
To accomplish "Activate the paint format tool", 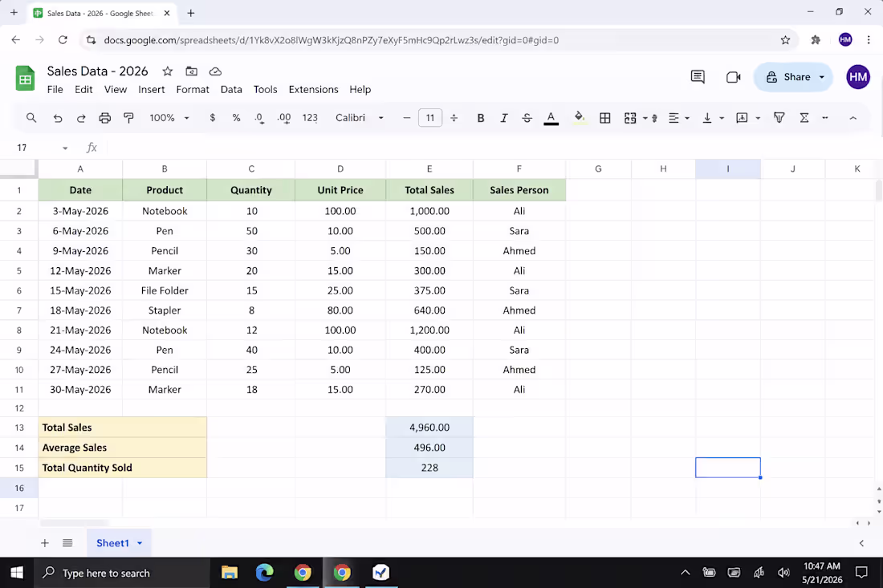I will [x=129, y=118].
